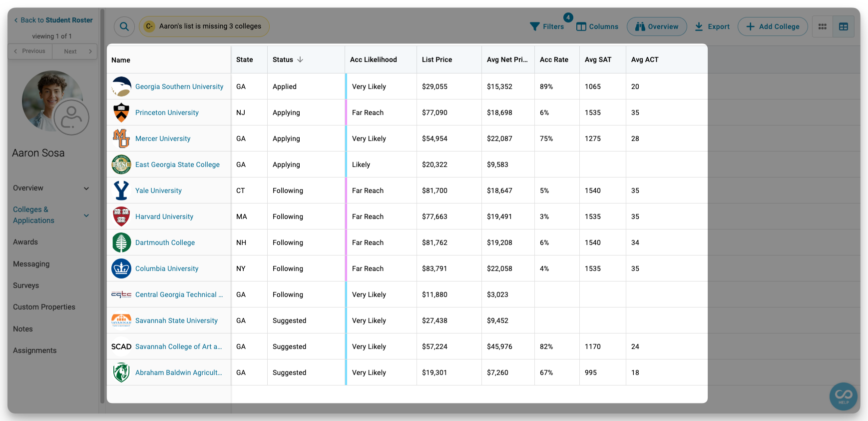Click the Harvard University crest logo
This screenshot has width=868, height=421.
121,216
